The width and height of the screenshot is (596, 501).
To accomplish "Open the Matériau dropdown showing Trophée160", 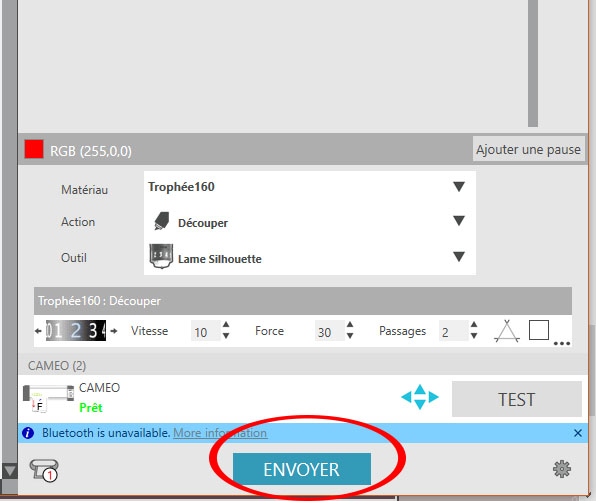I will pos(309,187).
